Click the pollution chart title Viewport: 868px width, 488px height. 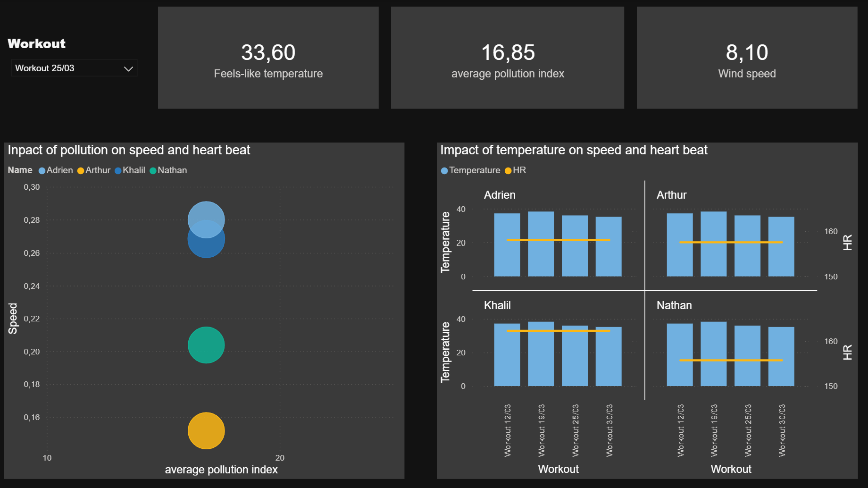128,150
